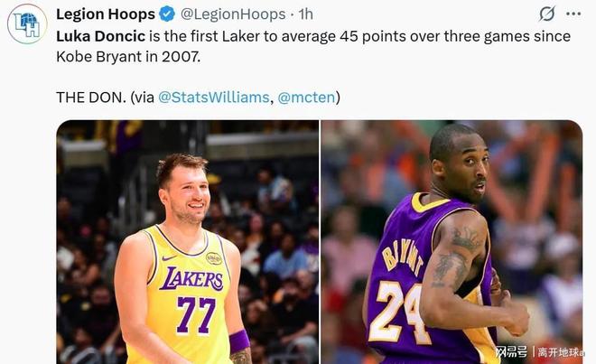Open the Legion Hoops profile avatar
The width and height of the screenshot is (596, 364).
pos(26,23)
